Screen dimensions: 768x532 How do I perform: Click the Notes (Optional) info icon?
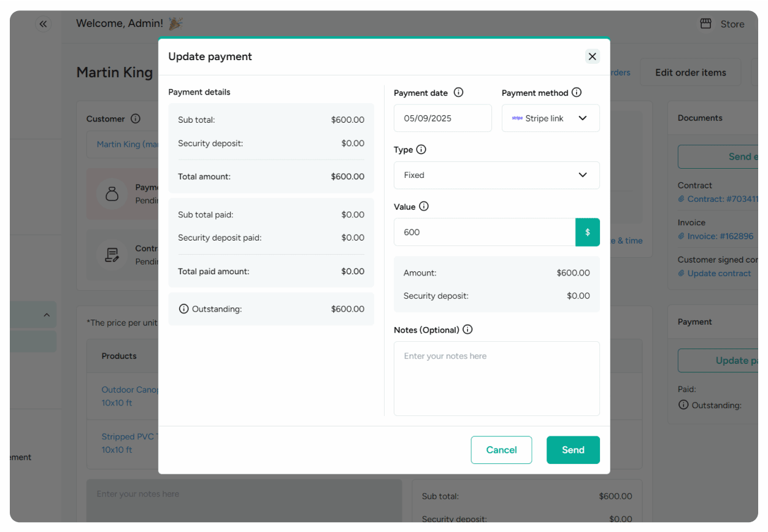467,330
